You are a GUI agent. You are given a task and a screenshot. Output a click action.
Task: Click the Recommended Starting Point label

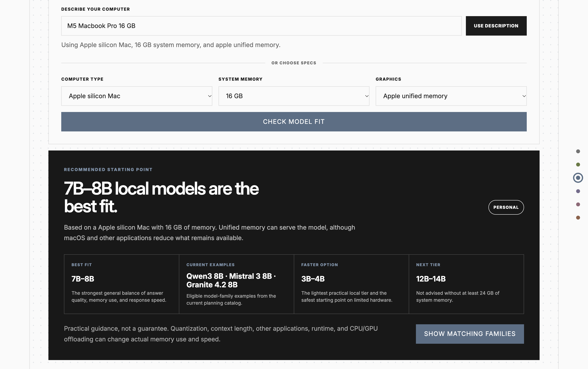[108, 170]
